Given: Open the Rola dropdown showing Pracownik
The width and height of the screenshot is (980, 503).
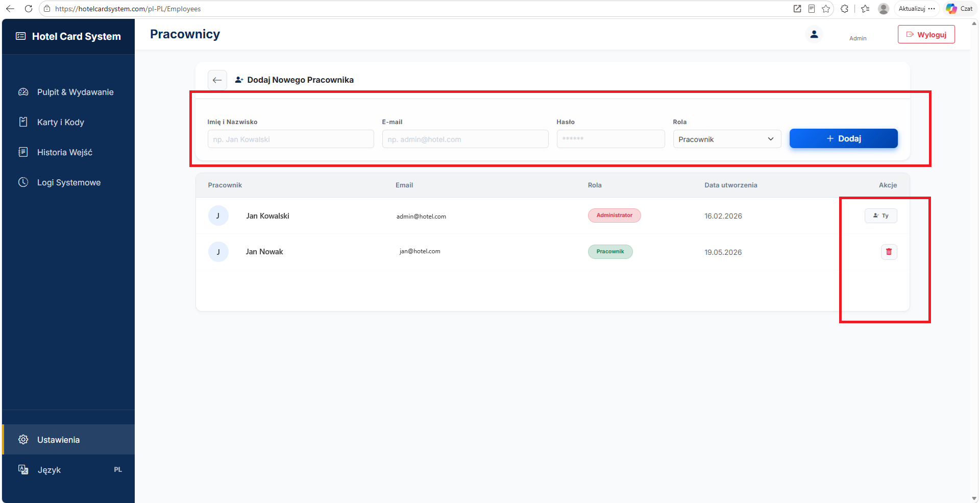Looking at the screenshot, I should coord(727,139).
